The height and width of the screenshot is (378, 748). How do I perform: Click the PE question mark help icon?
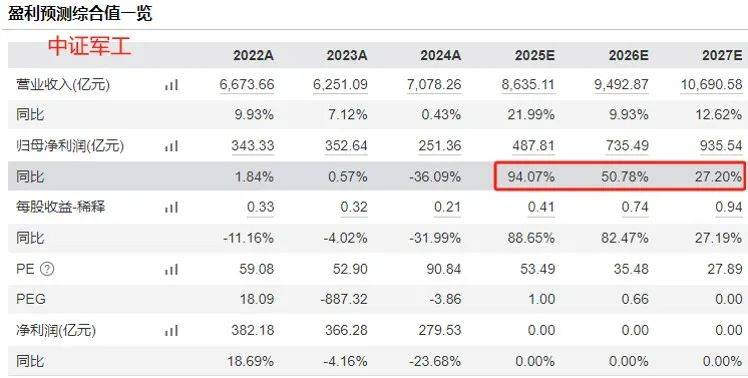tap(47, 269)
